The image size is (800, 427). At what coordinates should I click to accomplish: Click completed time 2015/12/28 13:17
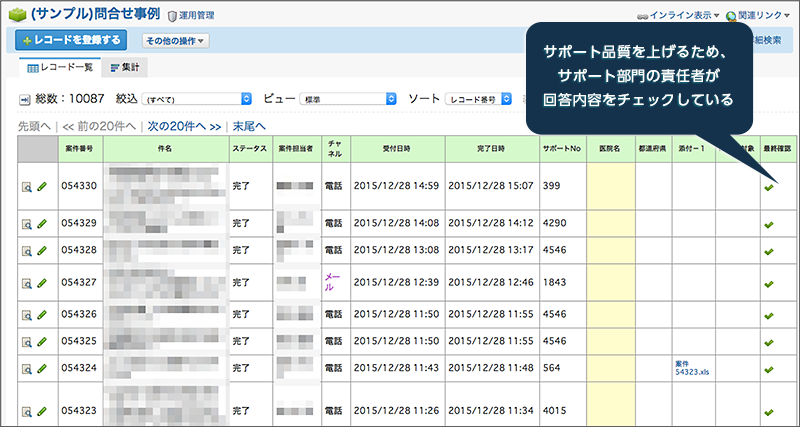click(491, 250)
